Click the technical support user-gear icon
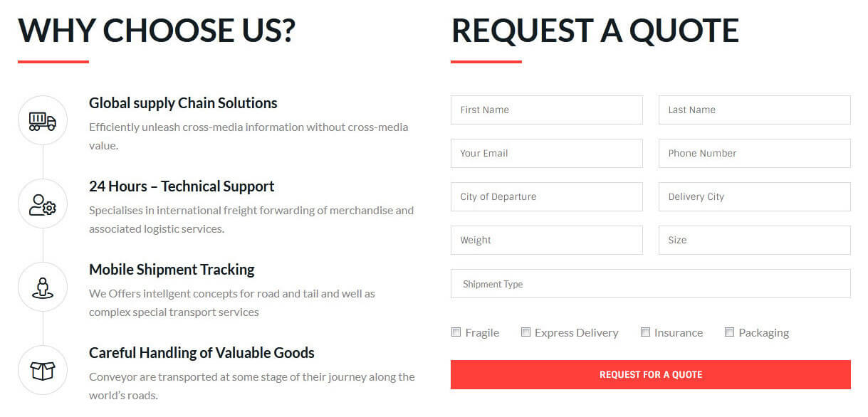The height and width of the screenshot is (417, 868). [43, 204]
